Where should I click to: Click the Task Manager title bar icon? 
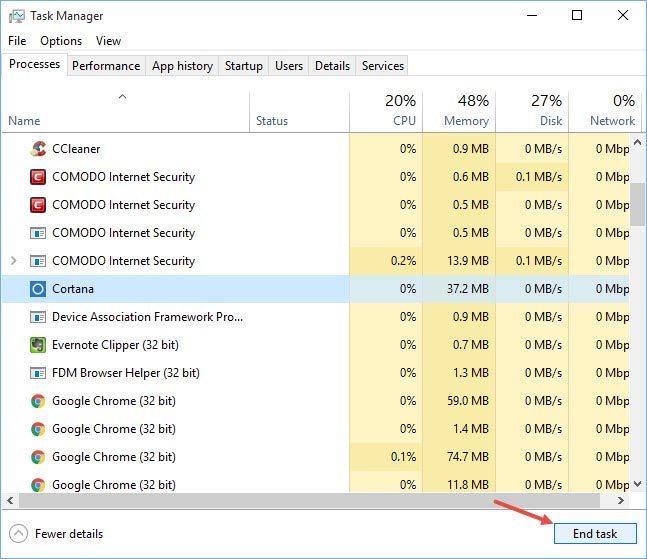point(17,16)
